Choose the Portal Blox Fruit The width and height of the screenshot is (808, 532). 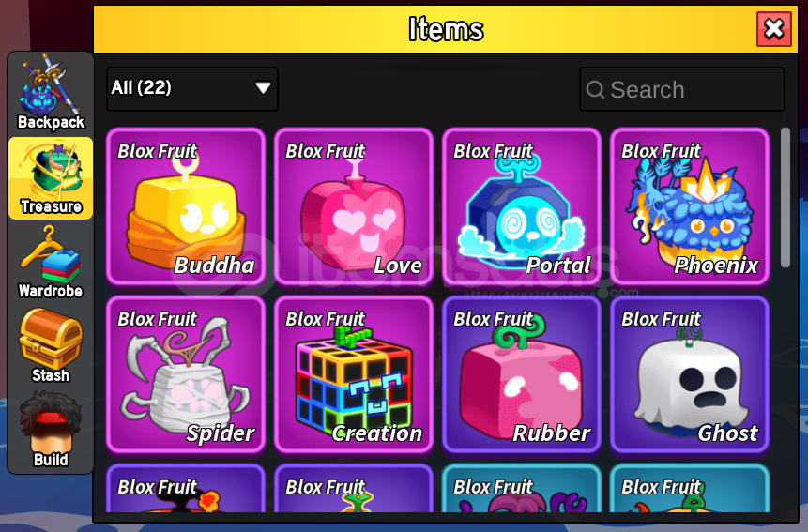[x=522, y=206]
